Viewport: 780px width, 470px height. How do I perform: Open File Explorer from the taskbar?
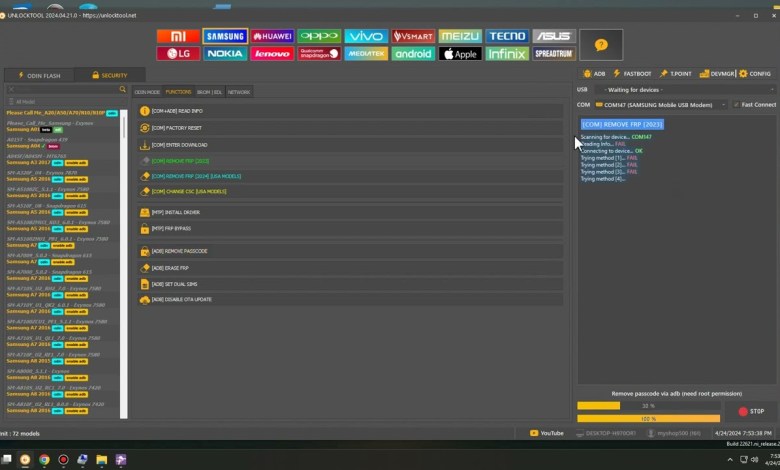pyautogui.click(x=101, y=460)
